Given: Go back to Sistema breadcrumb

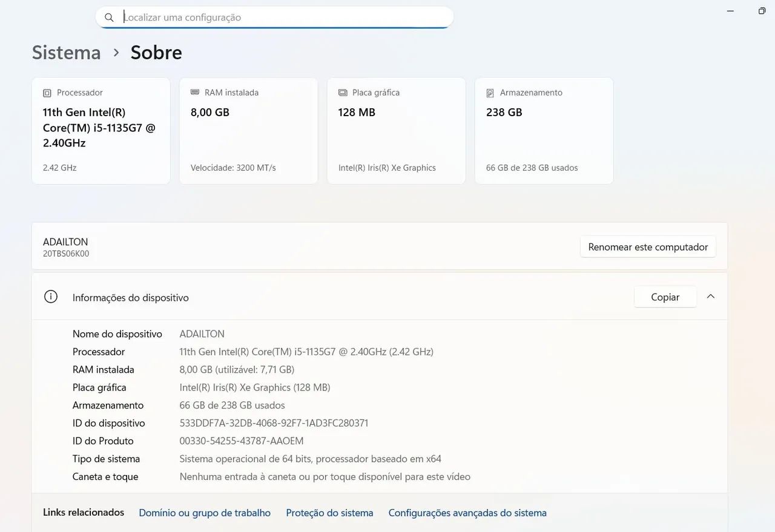Looking at the screenshot, I should (67, 53).
